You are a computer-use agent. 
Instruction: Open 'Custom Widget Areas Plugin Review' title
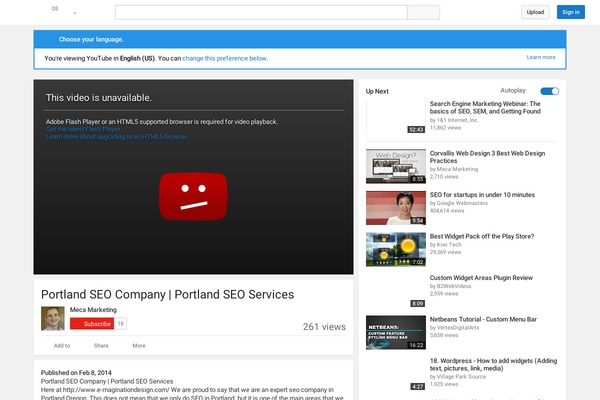(481, 278)
